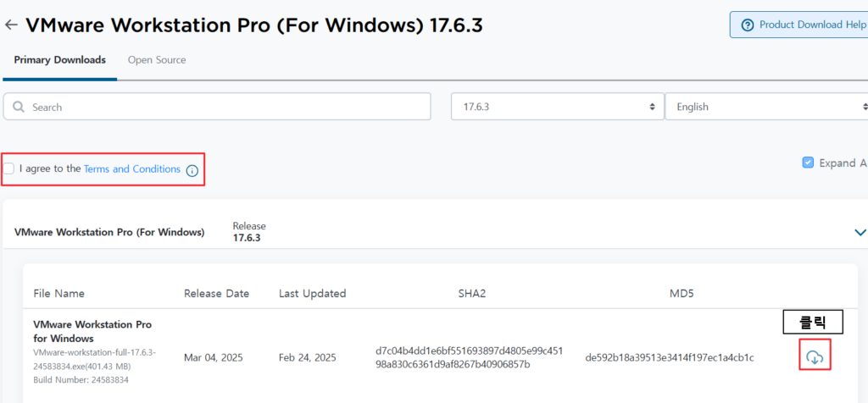Focus the Search input field

[217, 107]
